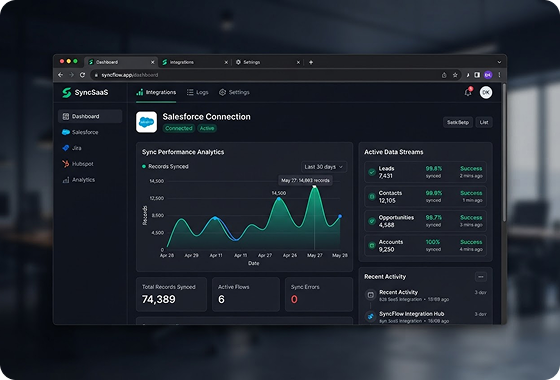
Task: Click the Salesforce cloud logo tile
Action: [146, 122]
